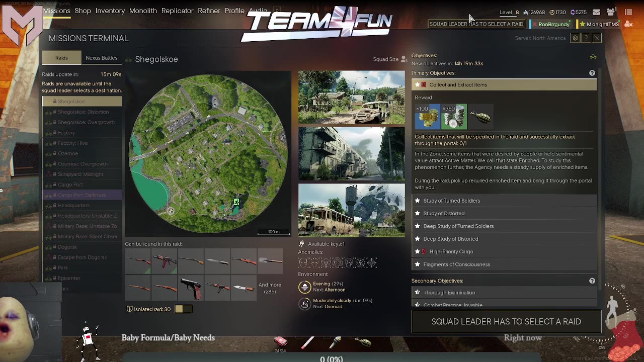Expand High-Priority Cargo objective
The image size is (644, 362).
click(x=504, y=251)
